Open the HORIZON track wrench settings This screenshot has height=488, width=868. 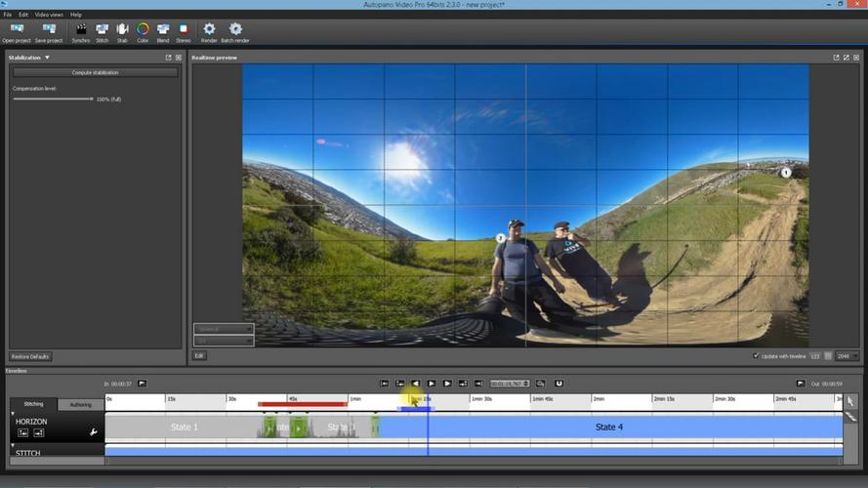pos(94,431)
